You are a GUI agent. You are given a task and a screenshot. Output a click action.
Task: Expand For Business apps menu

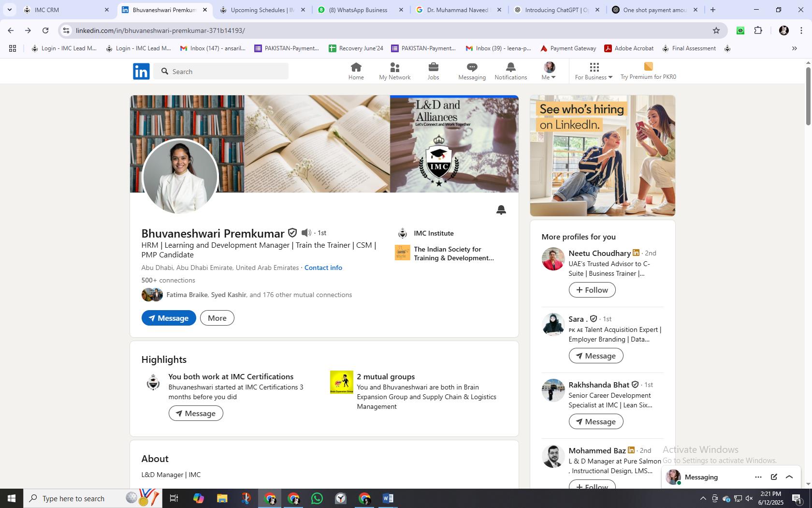[x=594, y=71]
